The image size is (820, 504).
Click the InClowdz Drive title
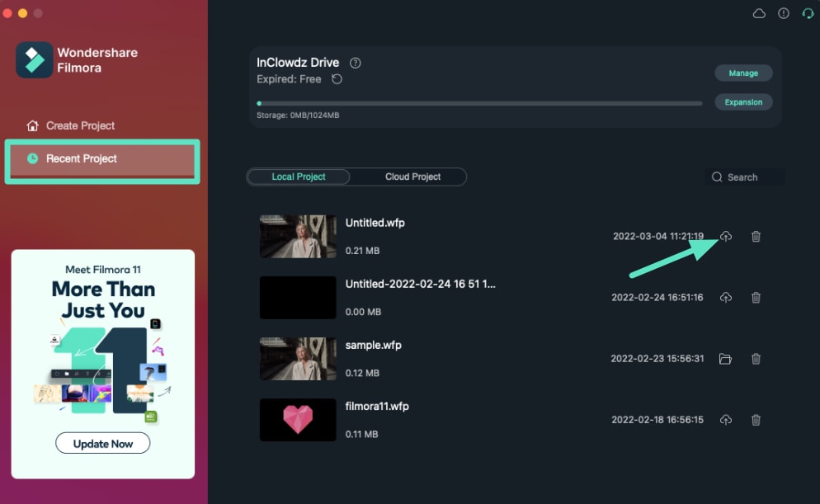[x=298, y=63]
